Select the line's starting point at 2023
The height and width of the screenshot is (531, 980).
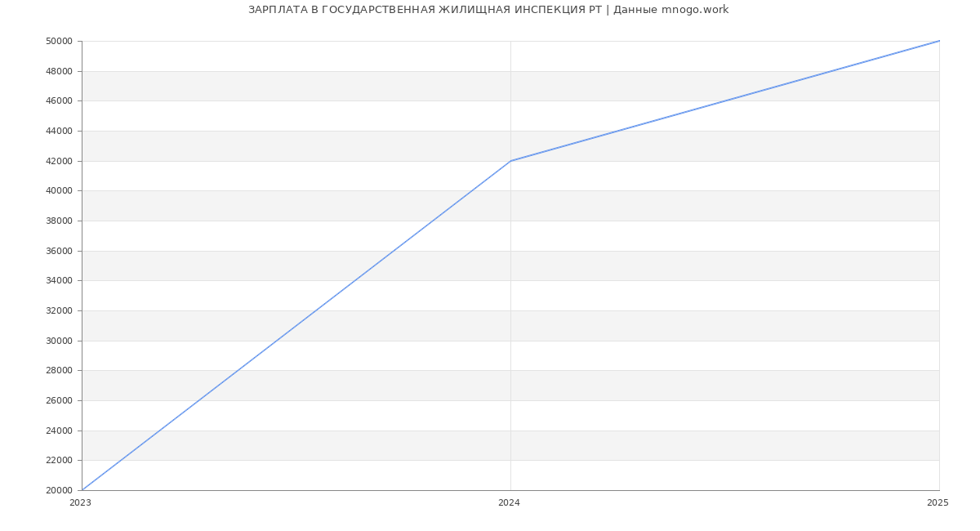(x=82, y=490)
